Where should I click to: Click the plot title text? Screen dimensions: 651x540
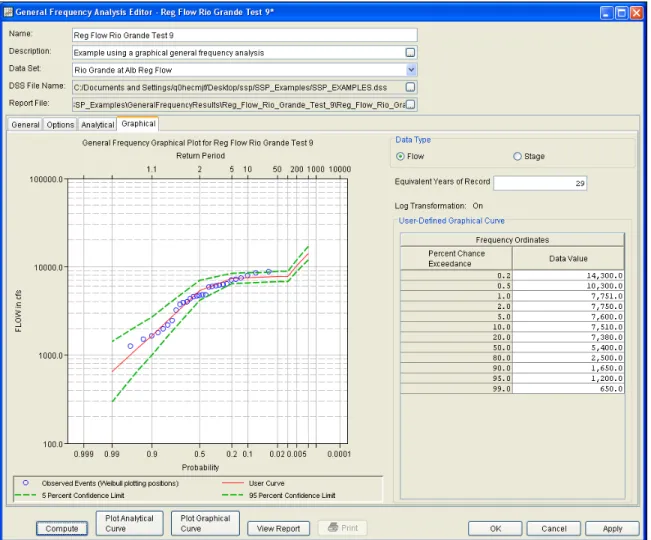[x=198, y=143]
